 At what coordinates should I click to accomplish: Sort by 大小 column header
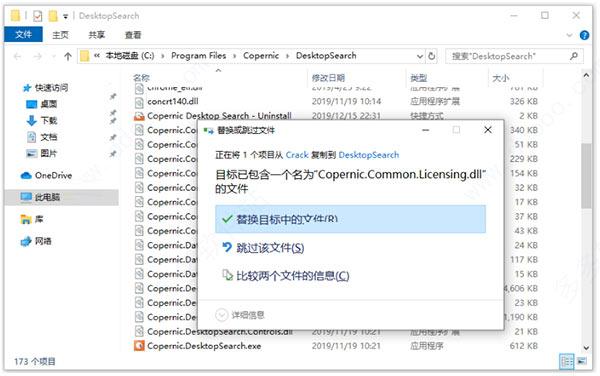point(501,78)
